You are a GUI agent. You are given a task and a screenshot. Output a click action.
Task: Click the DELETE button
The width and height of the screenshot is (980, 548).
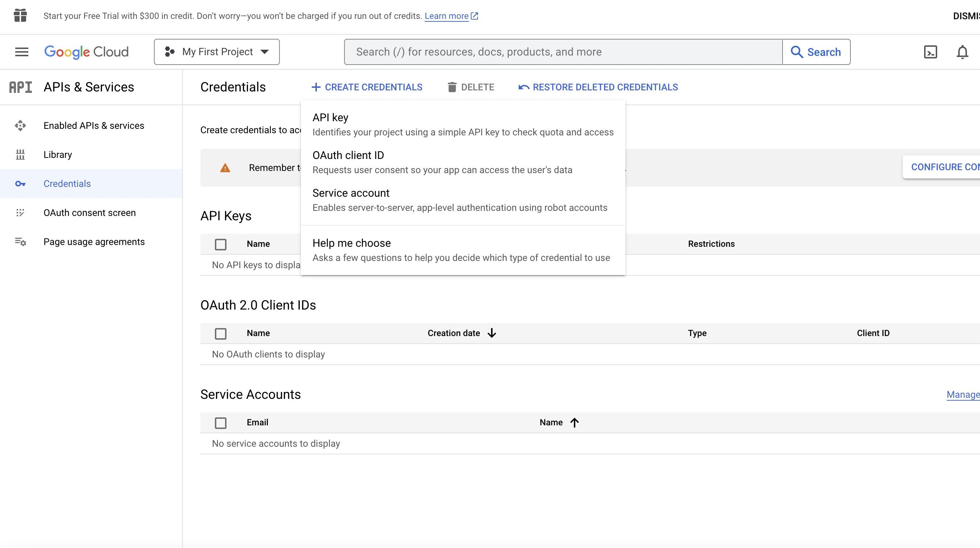tap(471, 87)
